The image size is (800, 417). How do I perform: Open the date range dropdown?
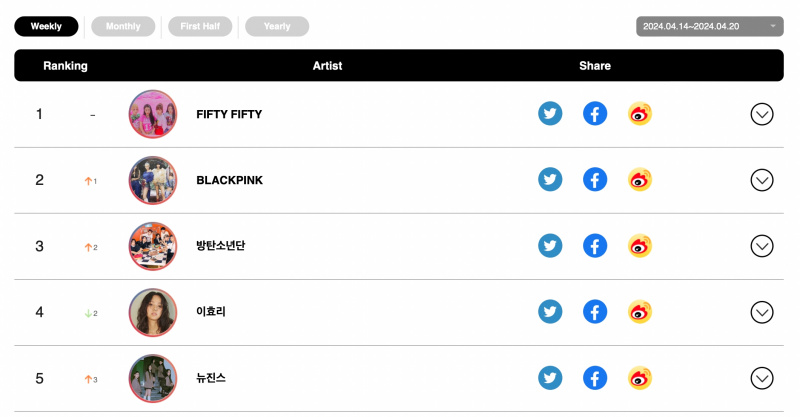[x=710, y=26]
